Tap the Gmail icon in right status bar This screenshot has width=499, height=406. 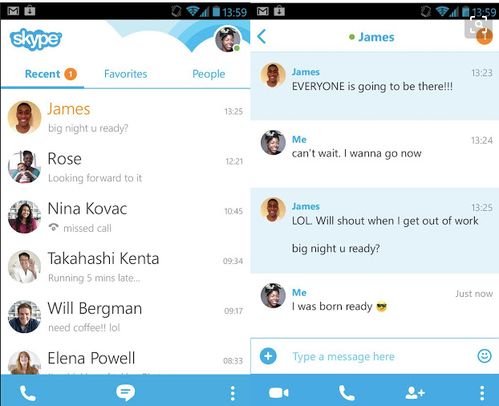263,11
